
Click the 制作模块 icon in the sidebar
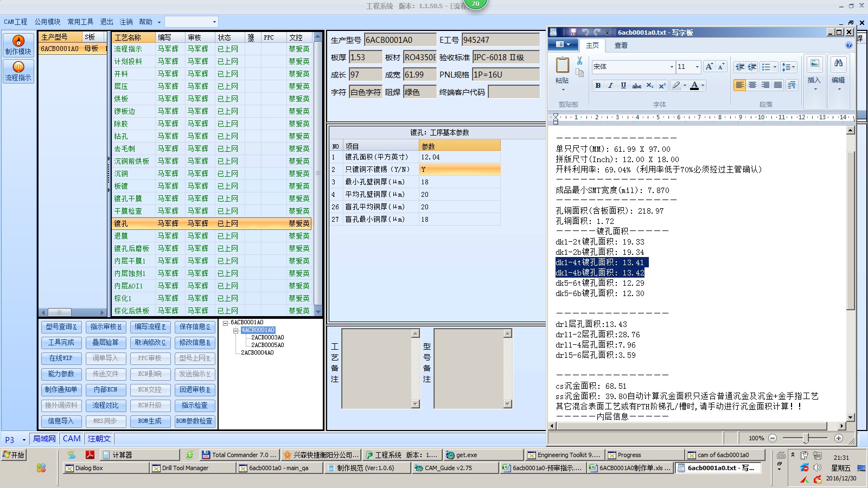(18, 44)
